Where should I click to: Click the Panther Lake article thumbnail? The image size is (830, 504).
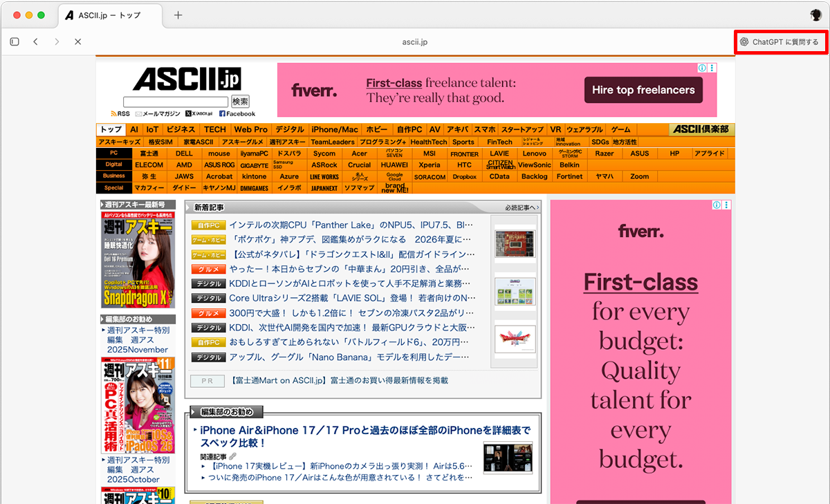[x=515, y=243]
